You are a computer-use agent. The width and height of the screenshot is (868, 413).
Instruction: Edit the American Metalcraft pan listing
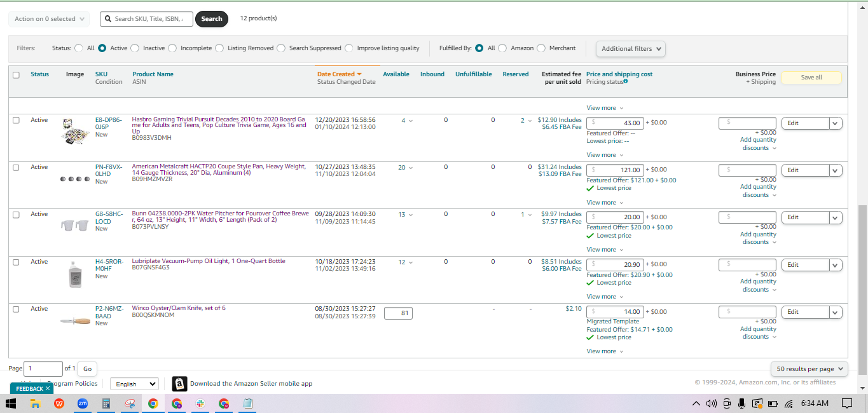[x=805, y=170]
